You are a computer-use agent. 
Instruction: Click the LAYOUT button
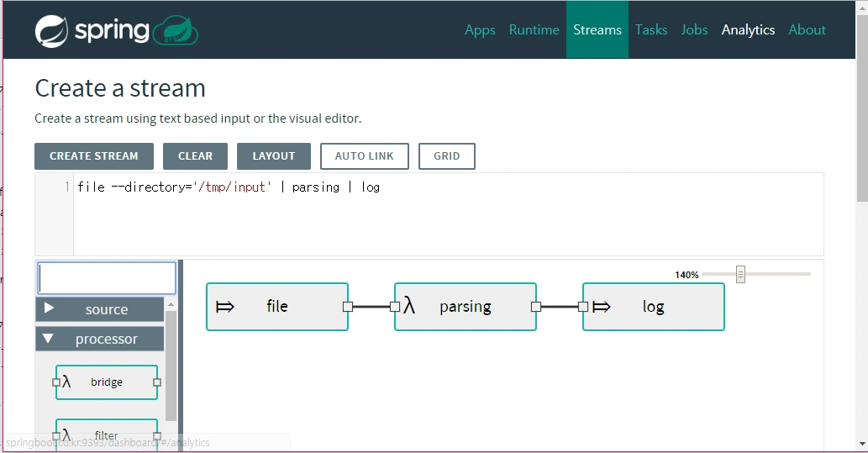point(274,156)
